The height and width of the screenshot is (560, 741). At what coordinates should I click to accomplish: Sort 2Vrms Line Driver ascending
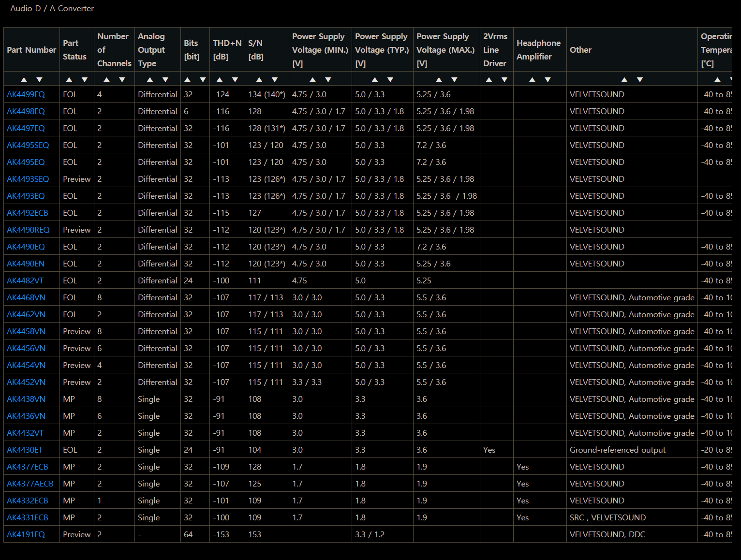[489, 80]
